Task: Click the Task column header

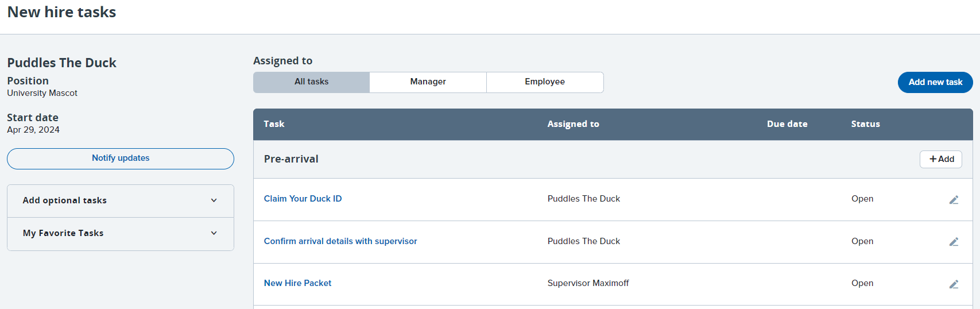Action: click(x=274, y=124)
